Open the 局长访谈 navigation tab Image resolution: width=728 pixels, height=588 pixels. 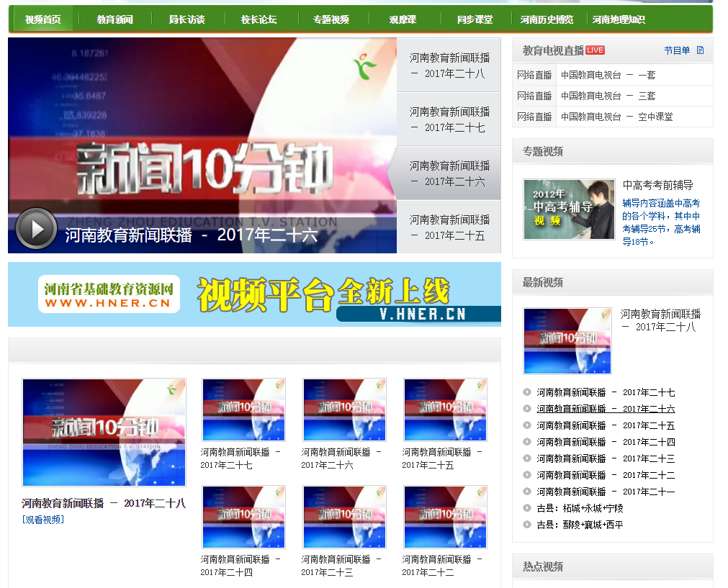(187, 19)
